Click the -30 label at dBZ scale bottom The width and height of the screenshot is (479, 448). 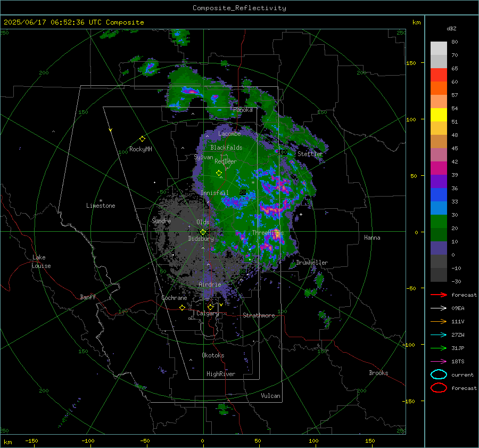(x=456, y=281)
